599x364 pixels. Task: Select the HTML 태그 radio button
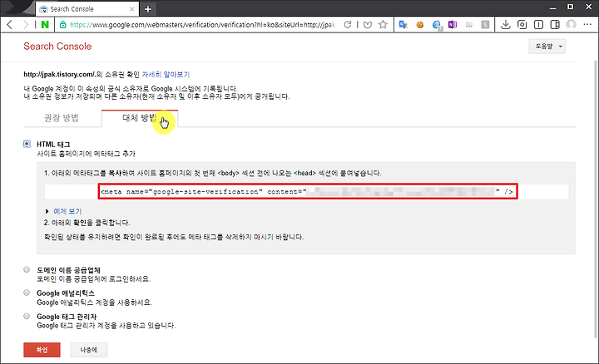click(x=27, y=144)
